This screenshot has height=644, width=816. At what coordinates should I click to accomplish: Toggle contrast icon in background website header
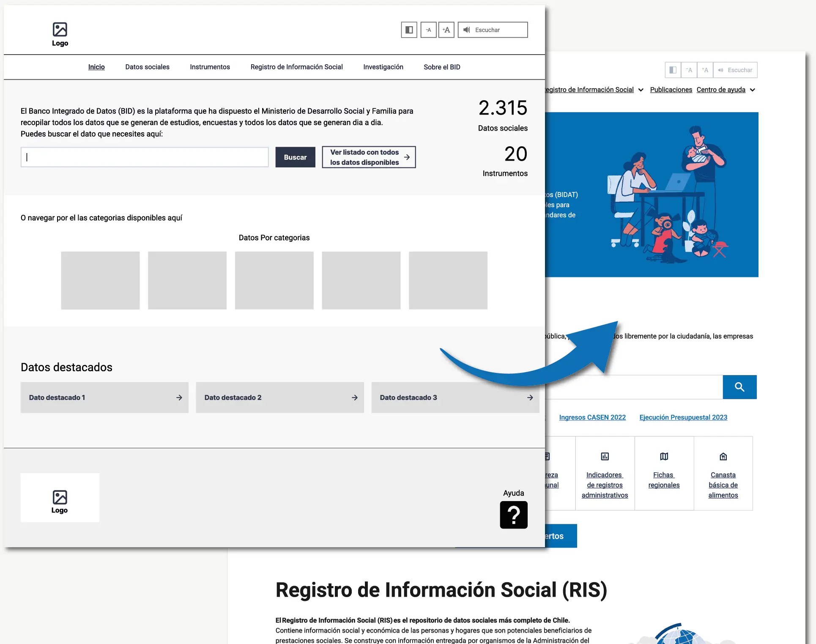pyautogui.click(x=673, y=70)
